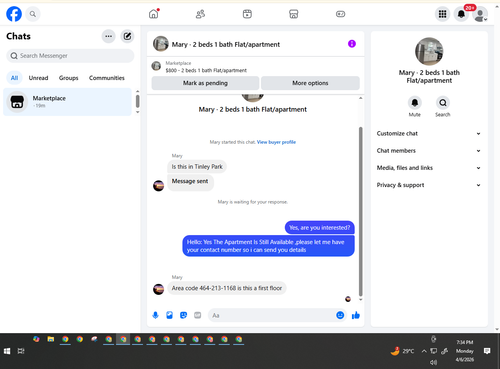The image size is (500, 369).
Task: Click the conversation scrollbar thumb
Action: [360, 211]
